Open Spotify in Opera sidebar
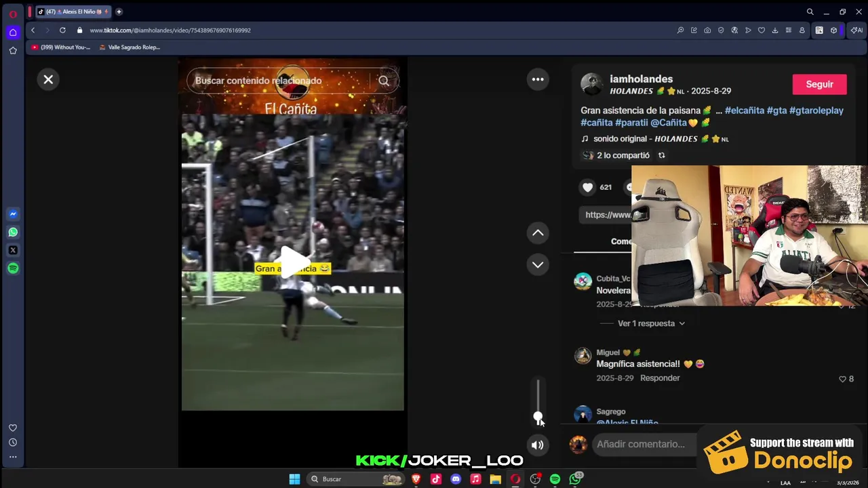The image size is (868, 488). 13,268
